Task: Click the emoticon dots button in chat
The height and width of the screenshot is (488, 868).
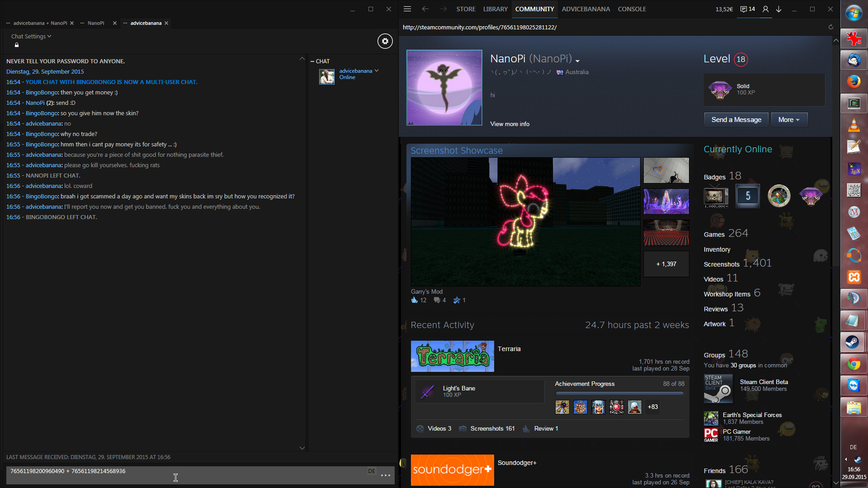Action: (x=385, y=475)
